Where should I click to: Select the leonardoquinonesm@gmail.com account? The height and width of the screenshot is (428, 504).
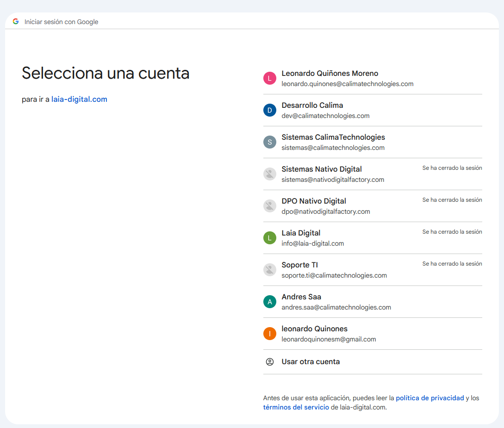tap(329, 339)
